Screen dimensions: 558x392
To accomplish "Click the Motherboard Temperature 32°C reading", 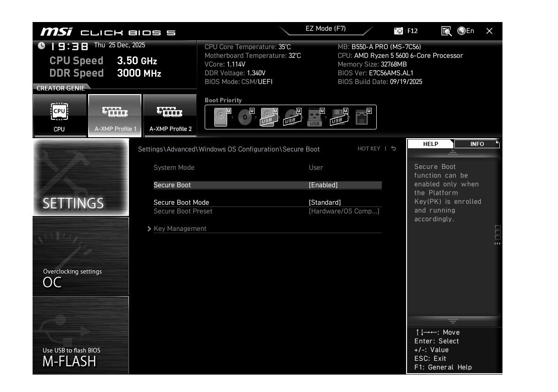I will coord(253,56).
